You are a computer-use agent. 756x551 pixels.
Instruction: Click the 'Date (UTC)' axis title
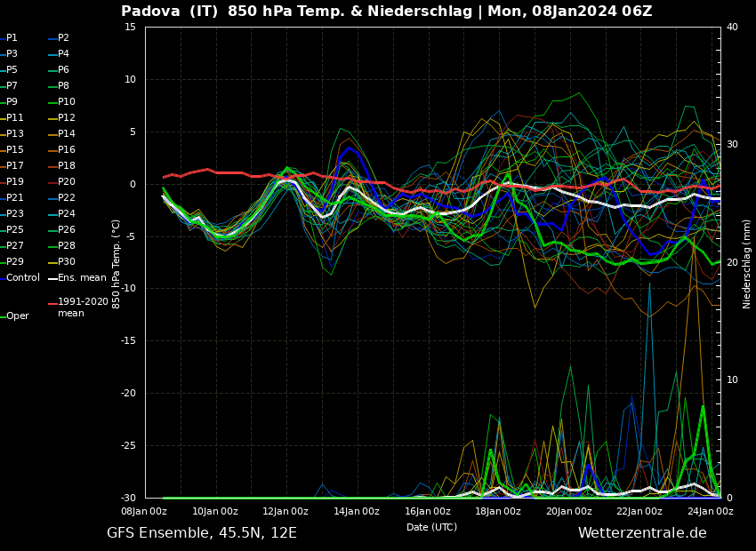[431, 527]
